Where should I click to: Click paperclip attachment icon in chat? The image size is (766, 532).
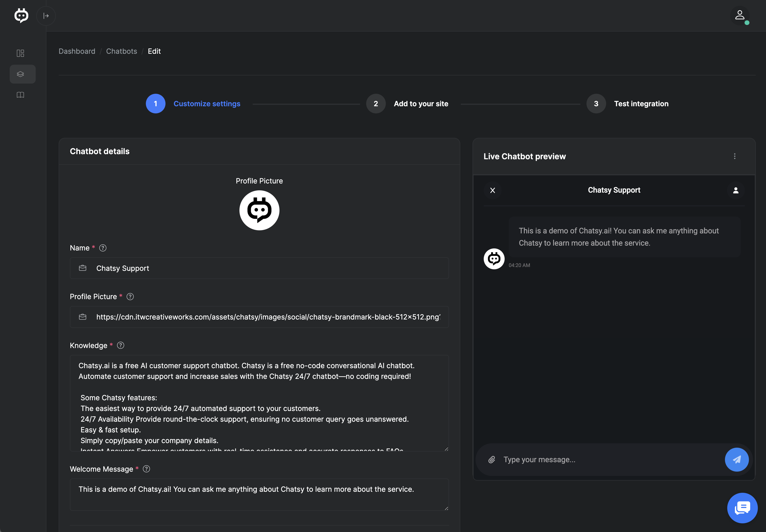[x=492, y=460]
